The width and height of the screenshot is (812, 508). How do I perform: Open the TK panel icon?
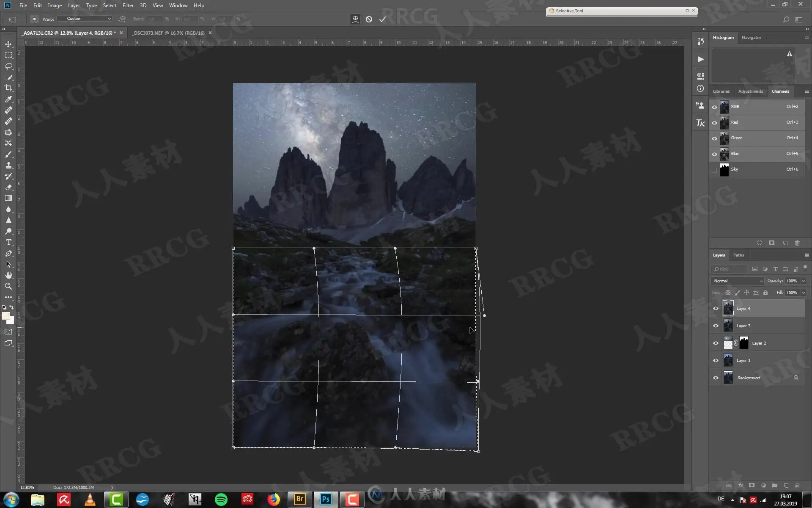pyautogui.click(x=700, y=123)
